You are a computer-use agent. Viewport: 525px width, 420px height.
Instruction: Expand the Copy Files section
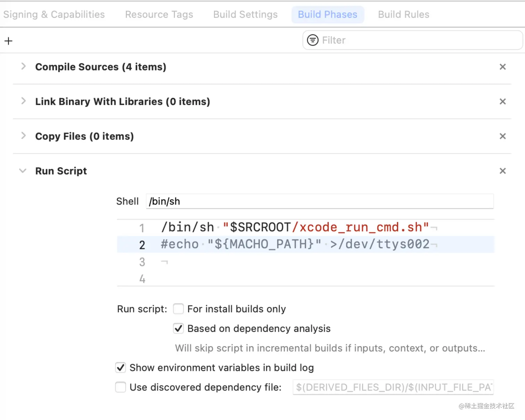[23, 136]
